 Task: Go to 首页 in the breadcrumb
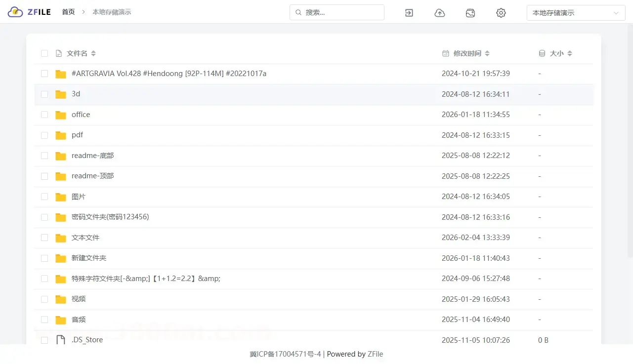point(68,12)
